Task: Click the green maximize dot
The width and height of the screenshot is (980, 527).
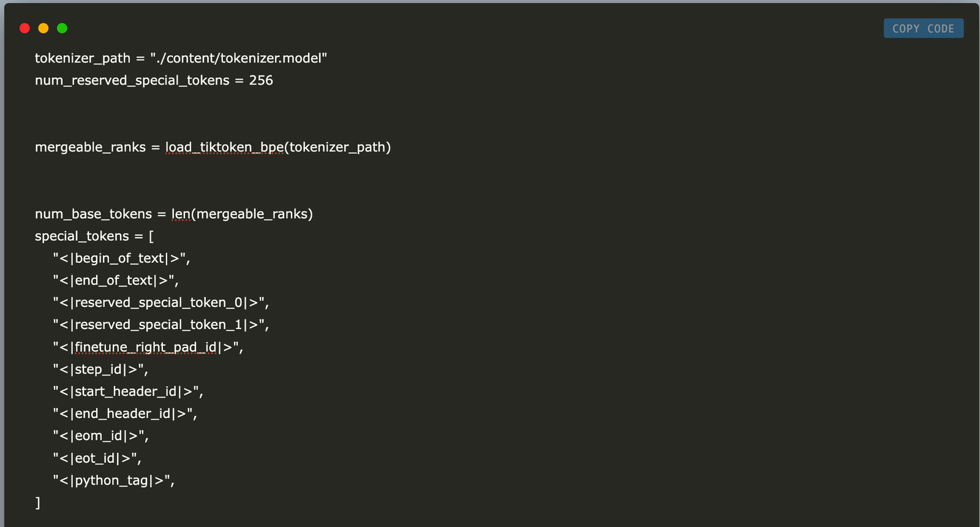Action: [x=62, y=28]
